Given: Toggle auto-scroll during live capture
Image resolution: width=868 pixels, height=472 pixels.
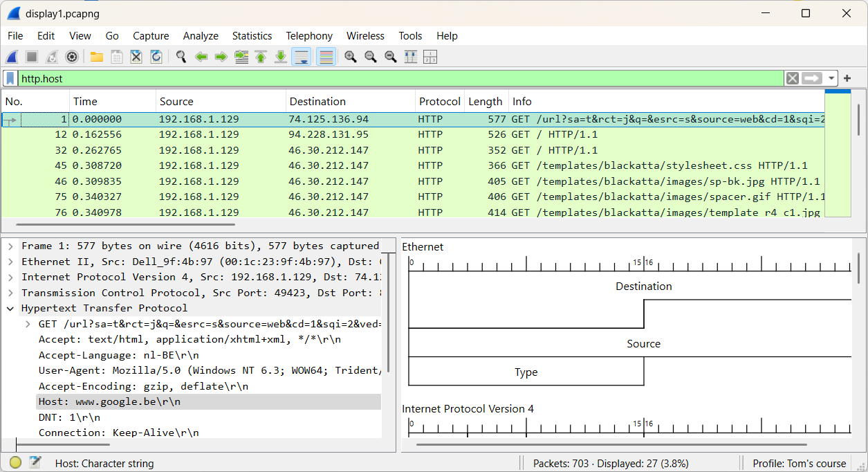Looking at the screenshot, I should (x=301, y=57).
